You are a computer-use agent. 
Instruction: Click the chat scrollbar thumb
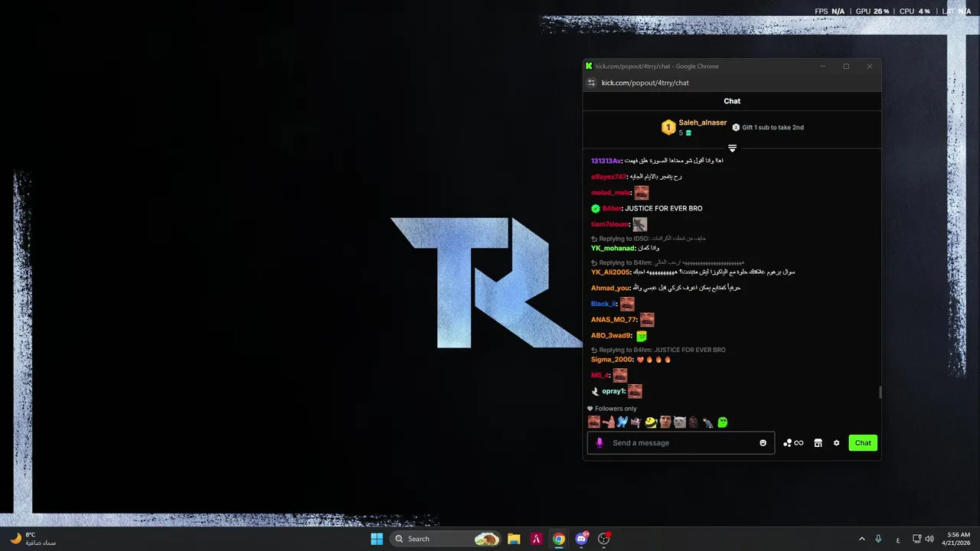coord(880,393)
